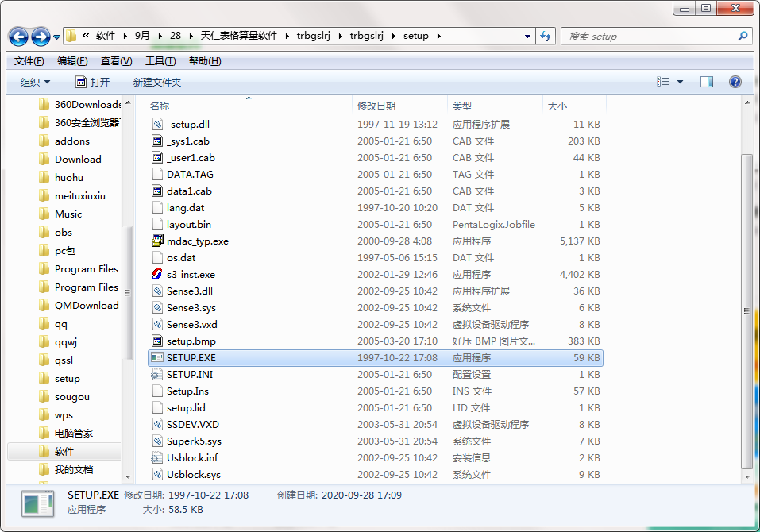Open the help question mark icon
760x532 pixels.
735,82
